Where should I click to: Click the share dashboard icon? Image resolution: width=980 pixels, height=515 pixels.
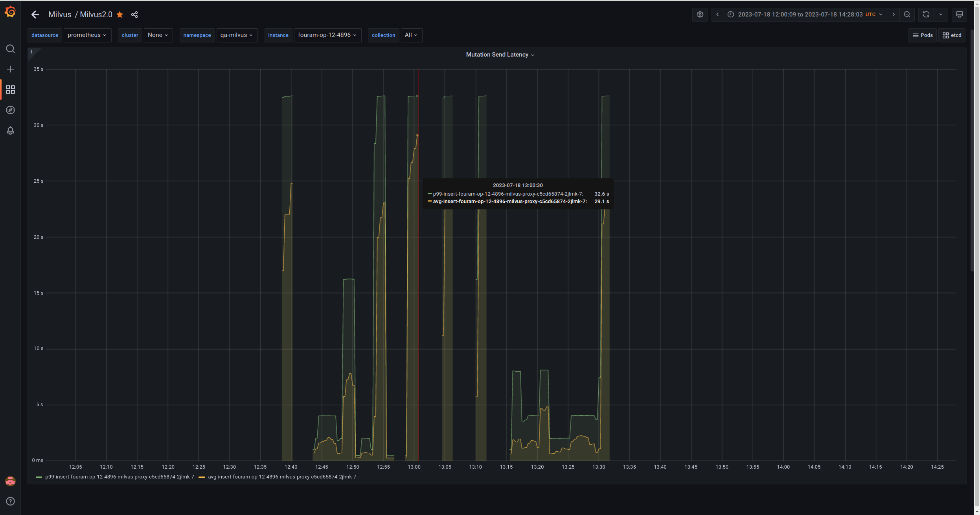[x=134, y=15]
